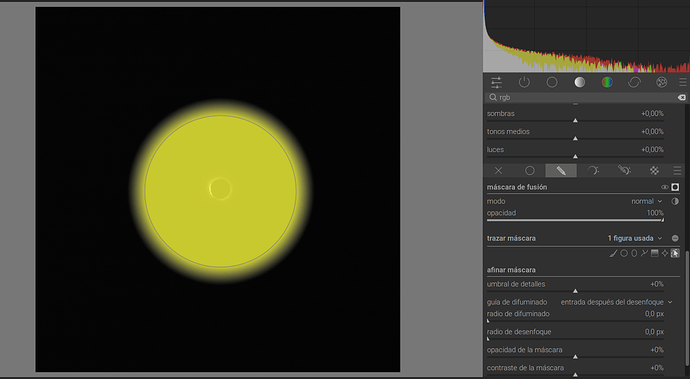This screenshot has width=690, height=379.
Task: Turn off blending with the X icon
Action: tap(499, 170)
